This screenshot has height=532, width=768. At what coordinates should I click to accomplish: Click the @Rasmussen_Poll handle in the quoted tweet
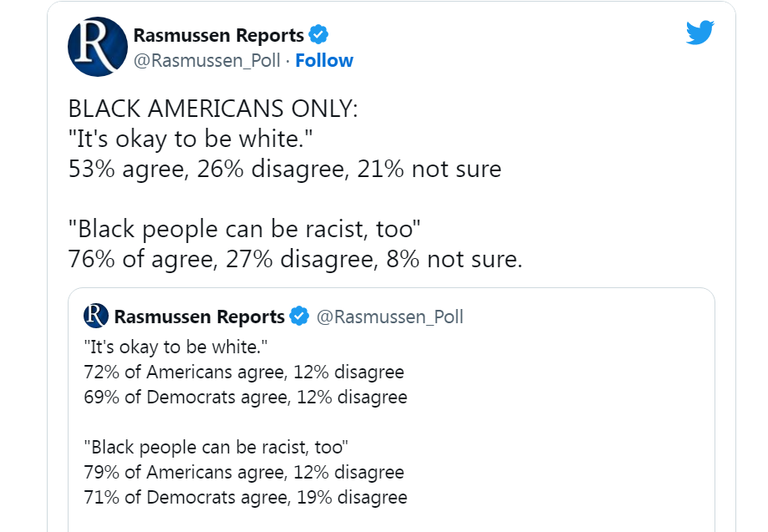click(390, 317)
